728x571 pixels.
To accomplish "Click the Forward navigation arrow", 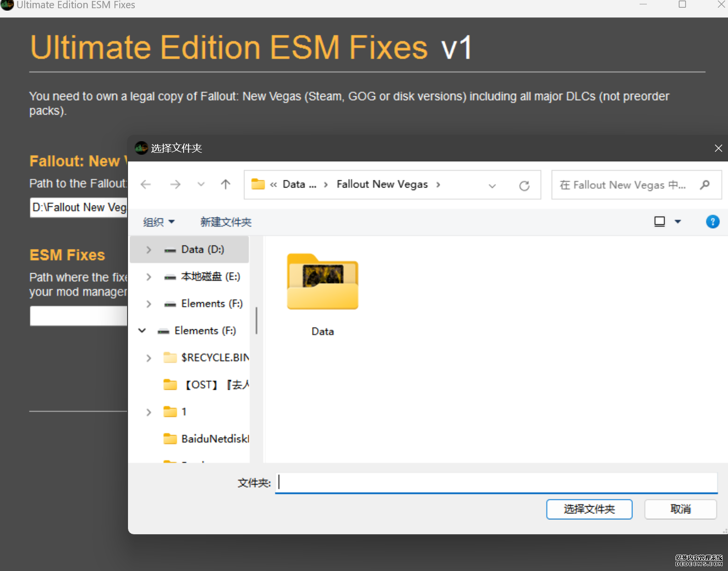I will (175, 184).
